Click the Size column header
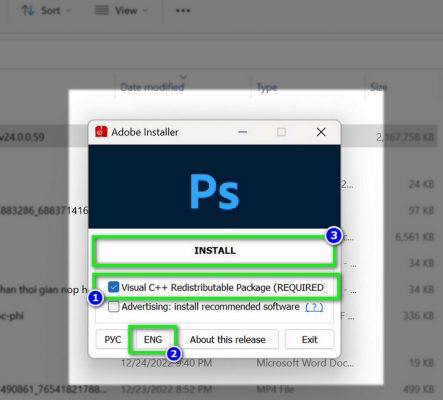 tap(378, 87)
